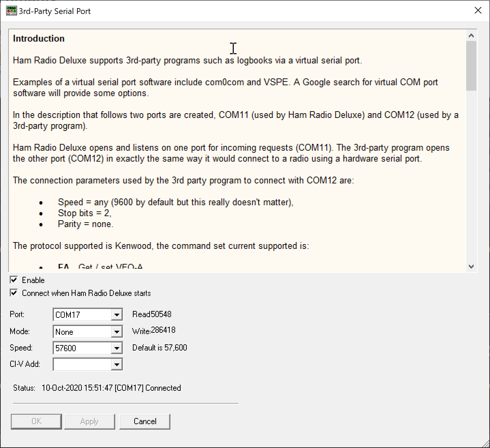Toggle the Enable checkbox

14,280
